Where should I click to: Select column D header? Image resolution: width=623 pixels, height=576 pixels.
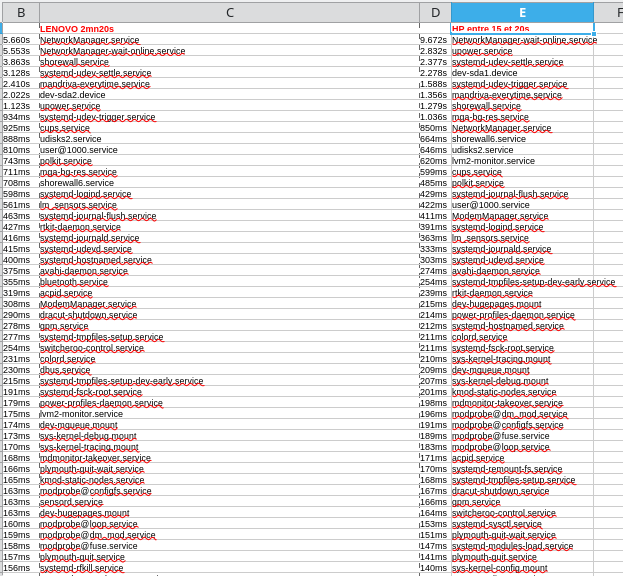click(x=435, y=13)
